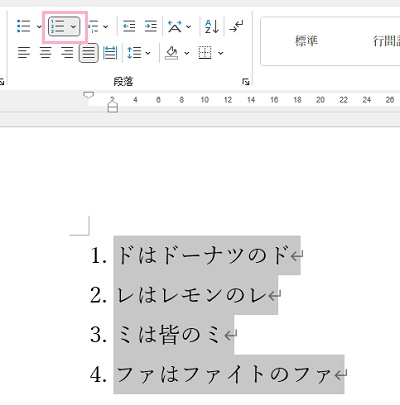Center the selected text
This screenshot has width=400, height=405.
click(46, 53)
